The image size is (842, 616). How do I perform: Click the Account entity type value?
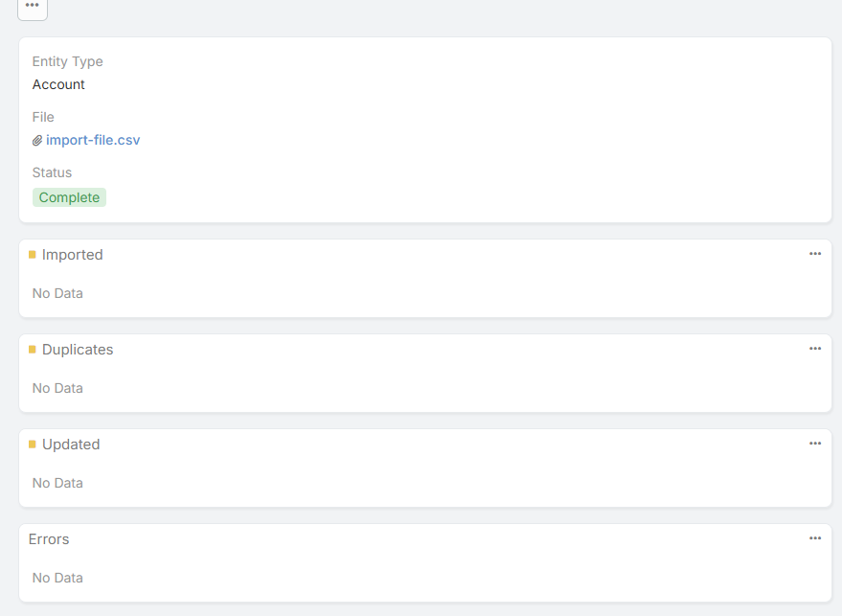58,84
